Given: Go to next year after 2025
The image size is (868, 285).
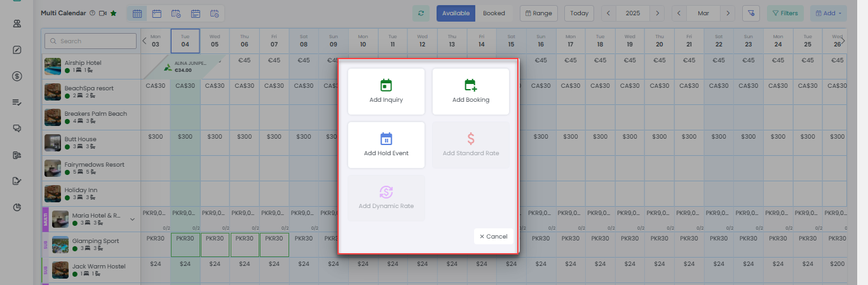Looking at the screenshot, I should pyautogui.click(x=658, y=13).
